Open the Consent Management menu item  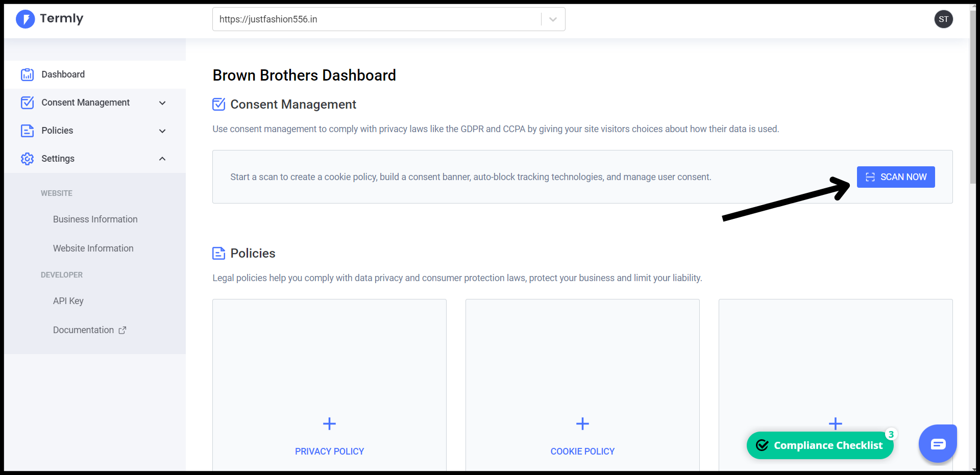(95, 103)
